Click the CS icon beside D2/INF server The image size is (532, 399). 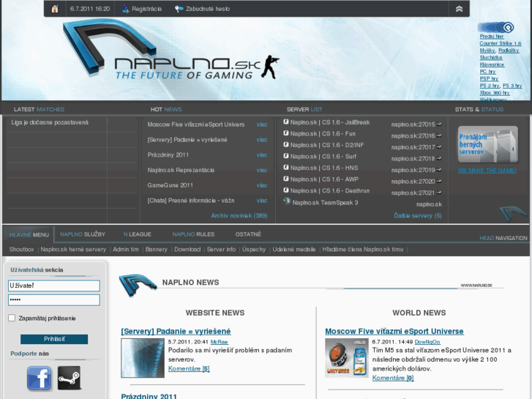[286, 145]
